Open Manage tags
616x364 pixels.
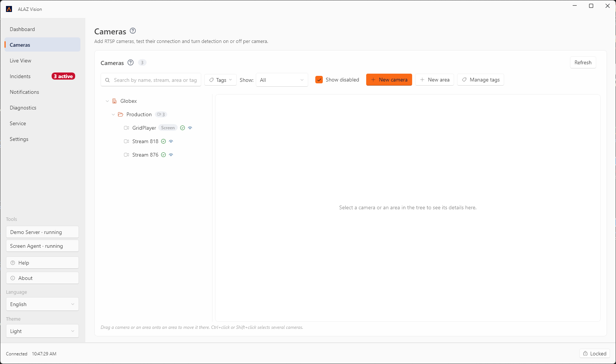[x=481, y=80]
